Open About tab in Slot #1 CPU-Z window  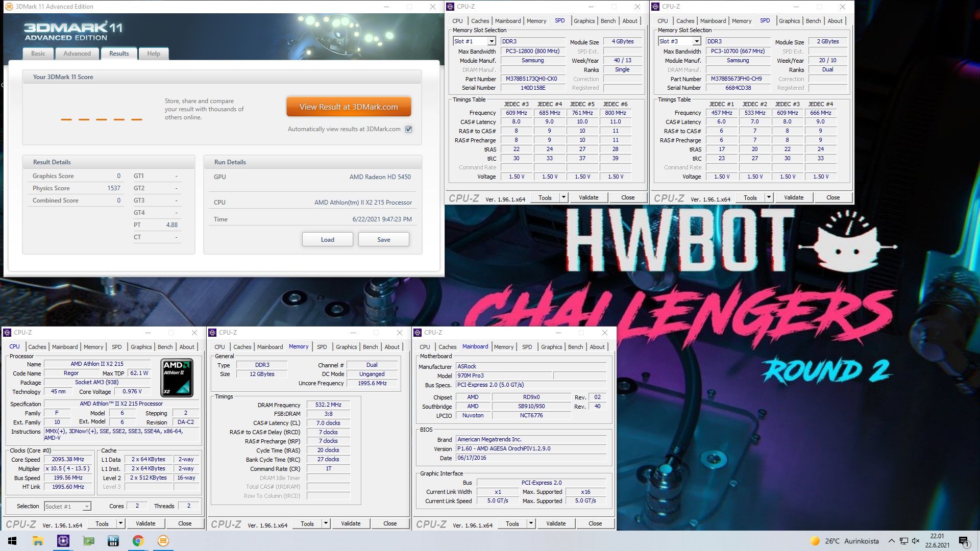click(x=630, y=21)
